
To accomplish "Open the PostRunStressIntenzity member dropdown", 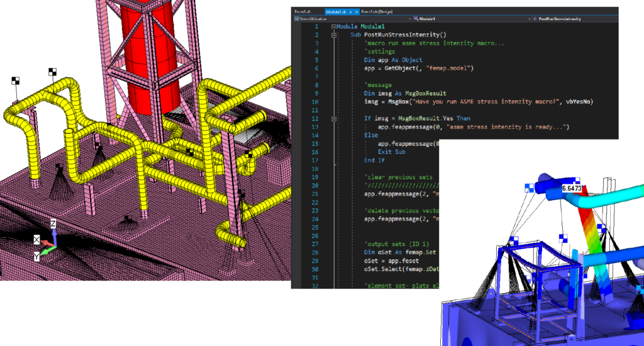I will [575, 19].
